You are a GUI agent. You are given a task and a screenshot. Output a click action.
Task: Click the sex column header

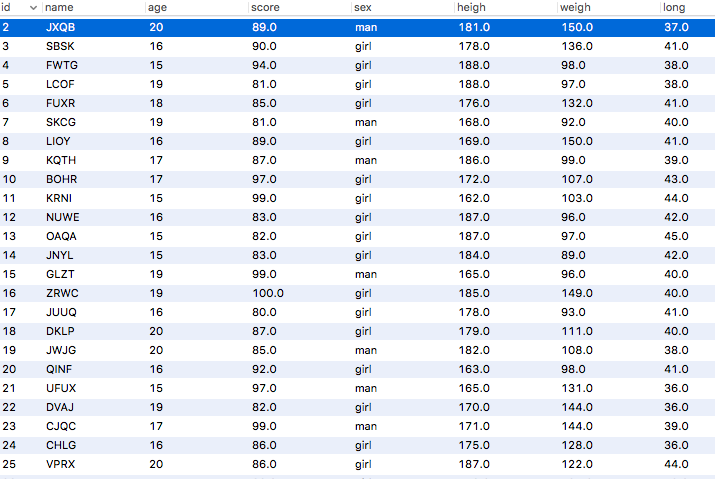tap(363, 7)
